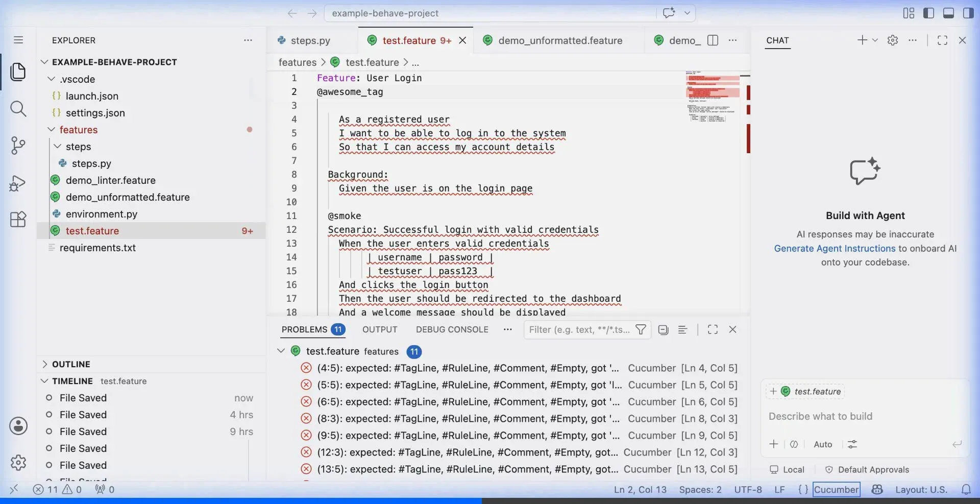Open the hamburger application menu
The height and width of the screenshot is (504, 980).
coord(18,40)
